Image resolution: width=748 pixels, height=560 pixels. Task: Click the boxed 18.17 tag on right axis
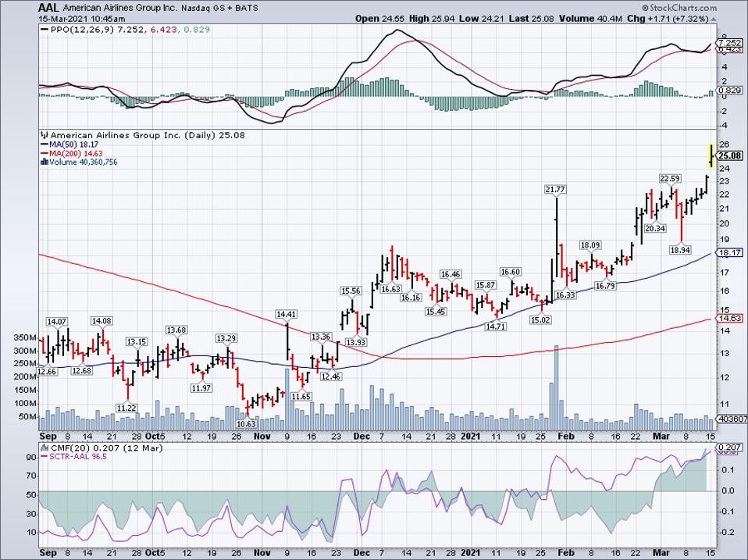click(730, 253)
